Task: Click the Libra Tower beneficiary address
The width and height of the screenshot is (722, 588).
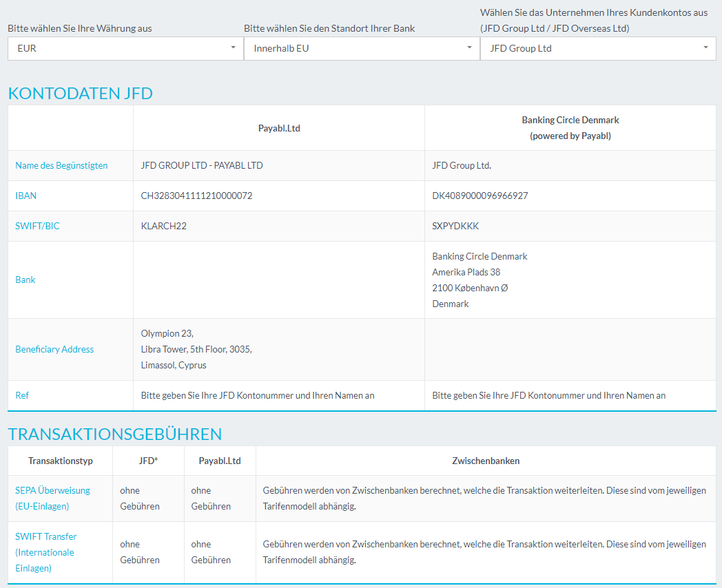Action: [x=196, y=349]
